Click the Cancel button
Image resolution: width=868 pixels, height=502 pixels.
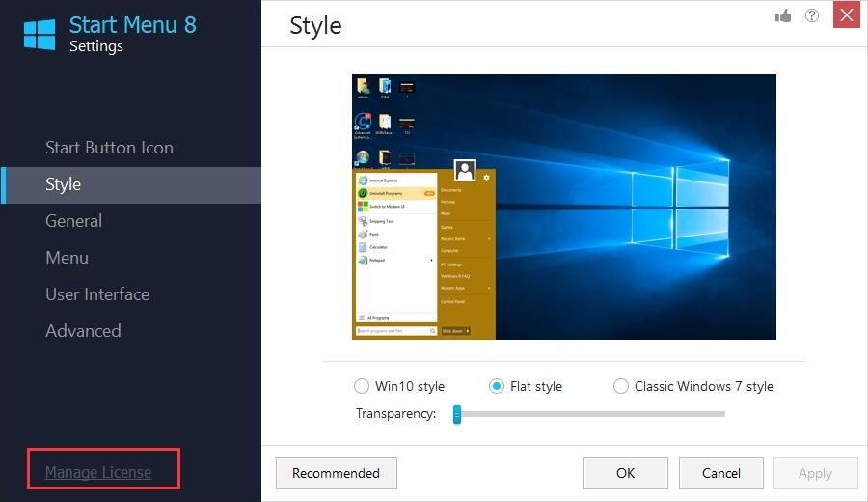pyautogui.click(x=720, y=473)
